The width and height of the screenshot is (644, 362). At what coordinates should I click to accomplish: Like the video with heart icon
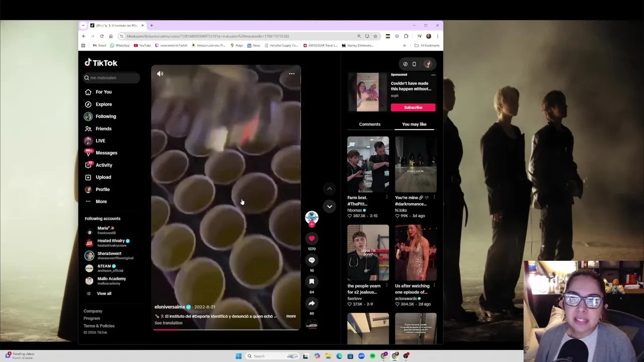point(311,239)
